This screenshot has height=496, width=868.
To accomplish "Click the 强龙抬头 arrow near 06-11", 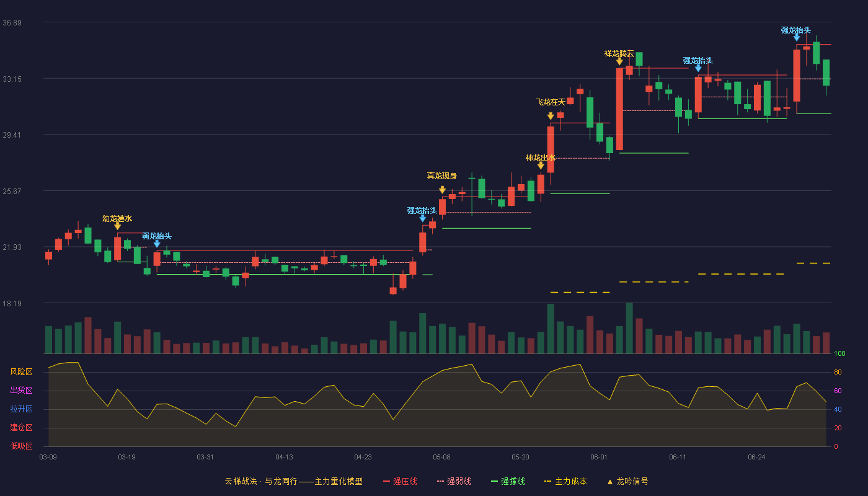I will 698,68.
